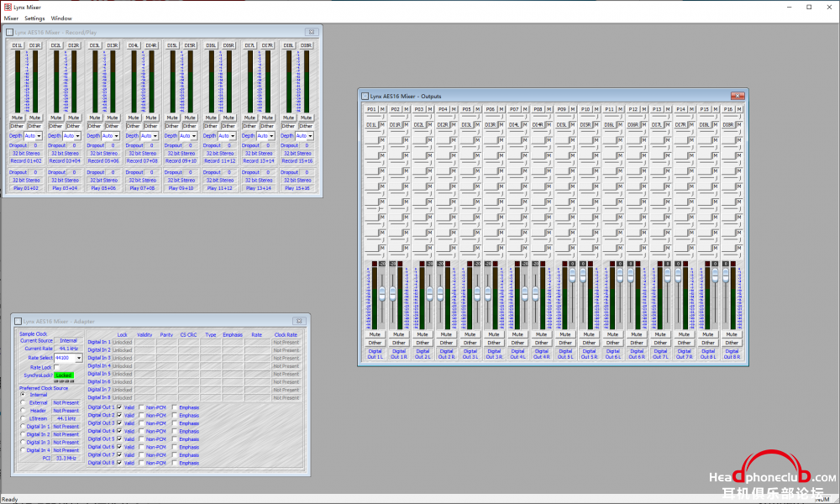Image resolution: width=840 pixels, height=504 pixels.
Task: Mute the DI4L record channel
Action: (134, 118)
